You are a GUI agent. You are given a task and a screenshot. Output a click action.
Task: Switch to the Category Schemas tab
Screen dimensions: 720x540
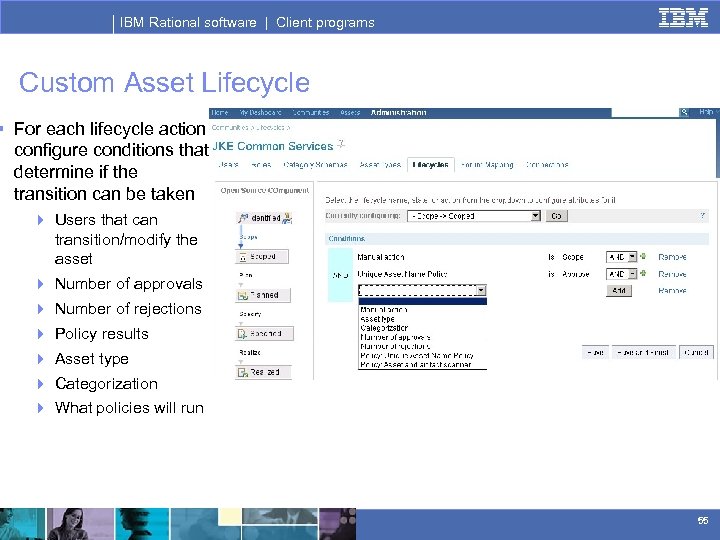315,165
